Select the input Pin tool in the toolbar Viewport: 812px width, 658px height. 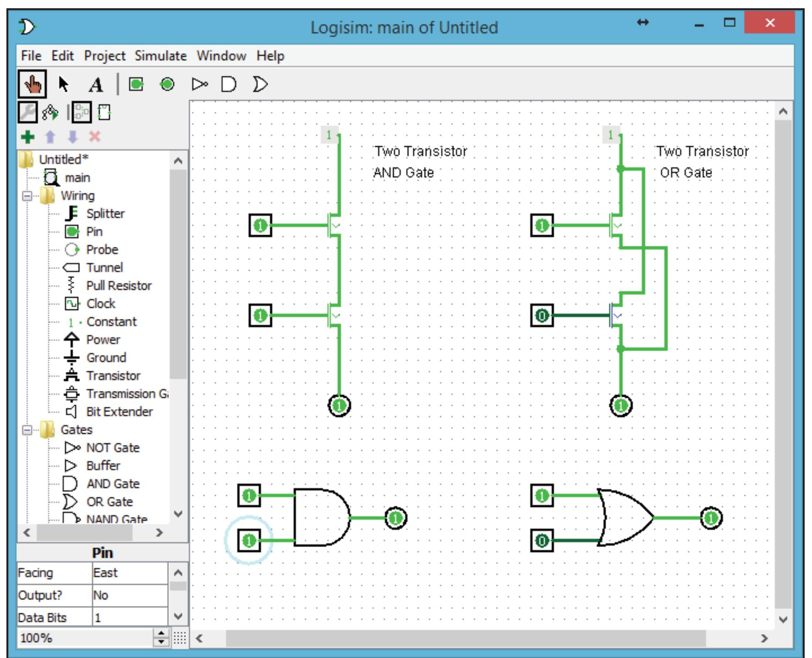(135, 85)
